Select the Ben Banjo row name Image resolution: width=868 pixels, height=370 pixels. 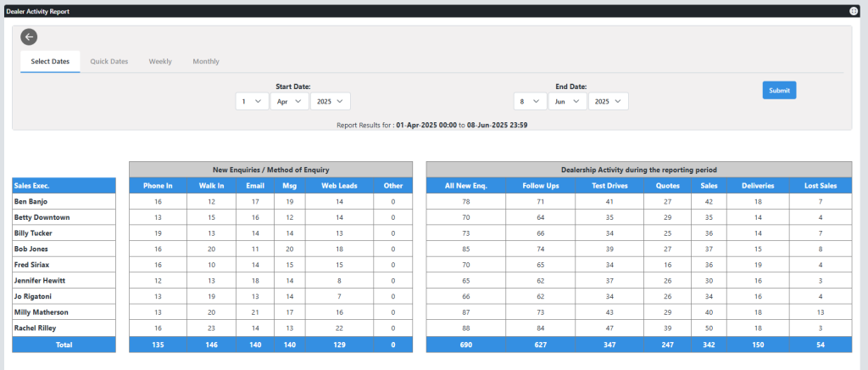click(x=31, y=202)
